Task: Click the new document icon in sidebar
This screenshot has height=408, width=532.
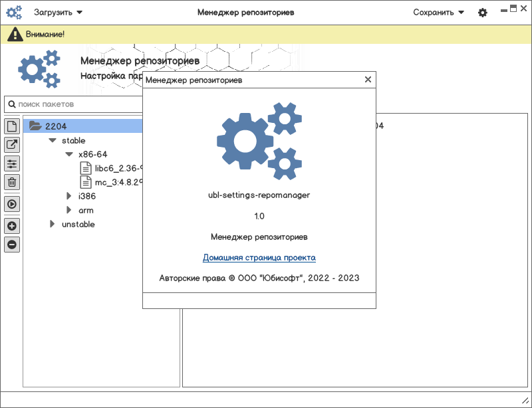Action: click(x=12, y=126)
